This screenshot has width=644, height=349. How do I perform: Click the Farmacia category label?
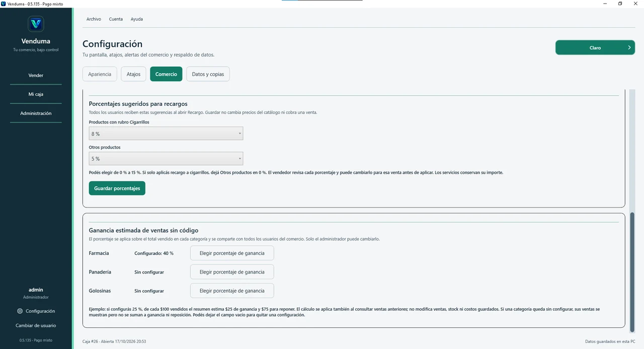pos(99,253)
